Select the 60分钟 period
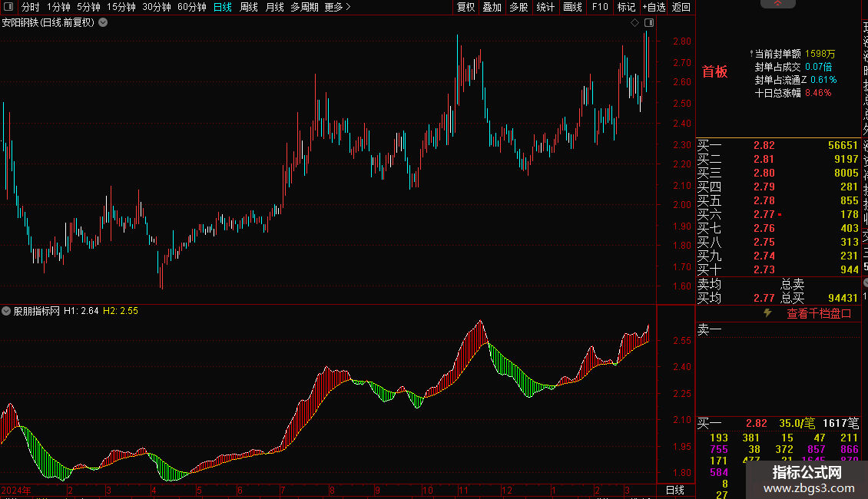Image resolution: width=868 pixels, height=499 pixels. pyautogui.click(x=192, y=7)
